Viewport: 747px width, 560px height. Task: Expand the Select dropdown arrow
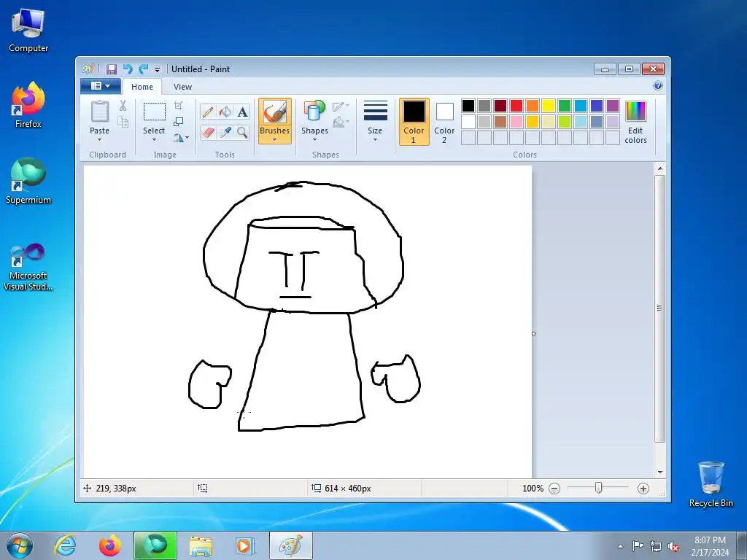155,139
